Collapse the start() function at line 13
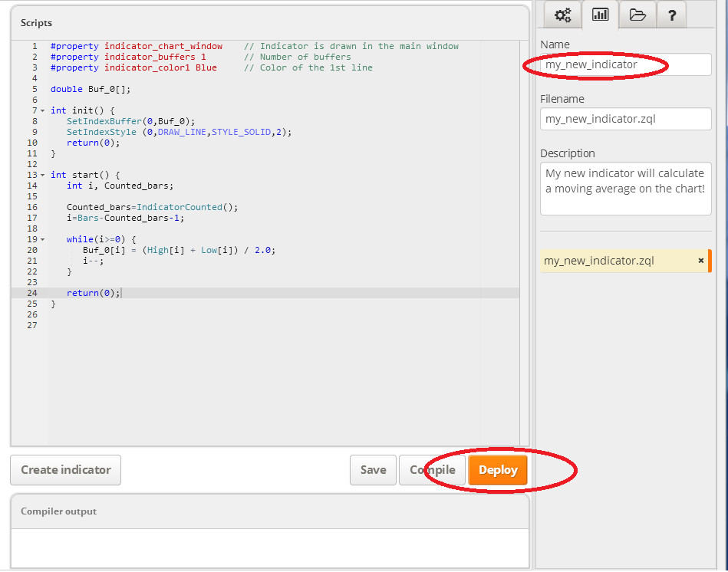Image resolution: width=728 pixels, height=572 pixels. coord(42,176)
